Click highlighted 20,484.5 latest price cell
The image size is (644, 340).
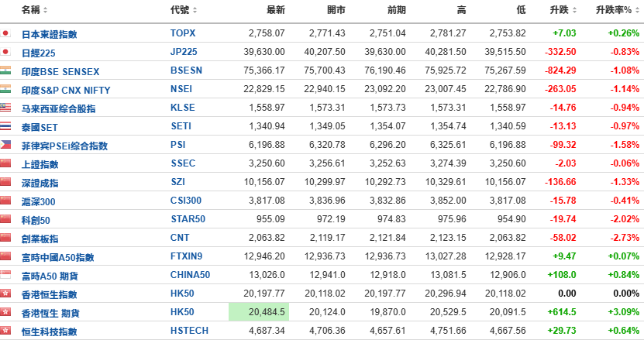[x=259, y=312]
